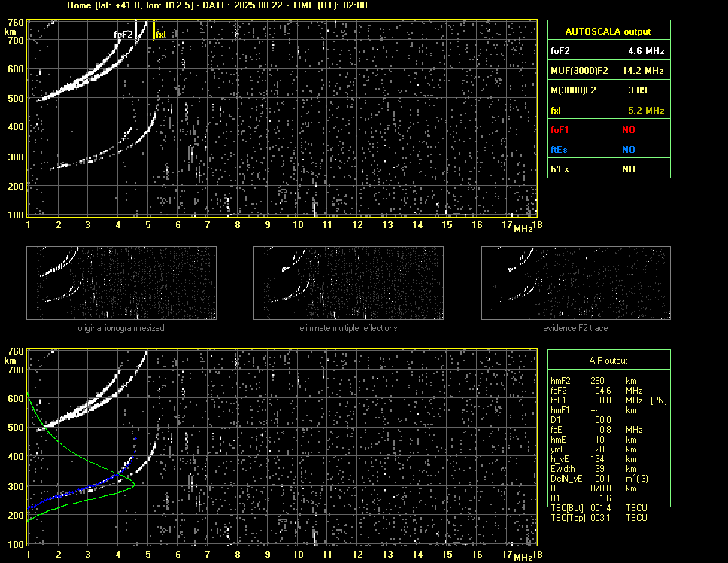Open the 'eliminate multiple reflections' thumbnail
This screenshot has height=563, width=728.
(348, 283)
